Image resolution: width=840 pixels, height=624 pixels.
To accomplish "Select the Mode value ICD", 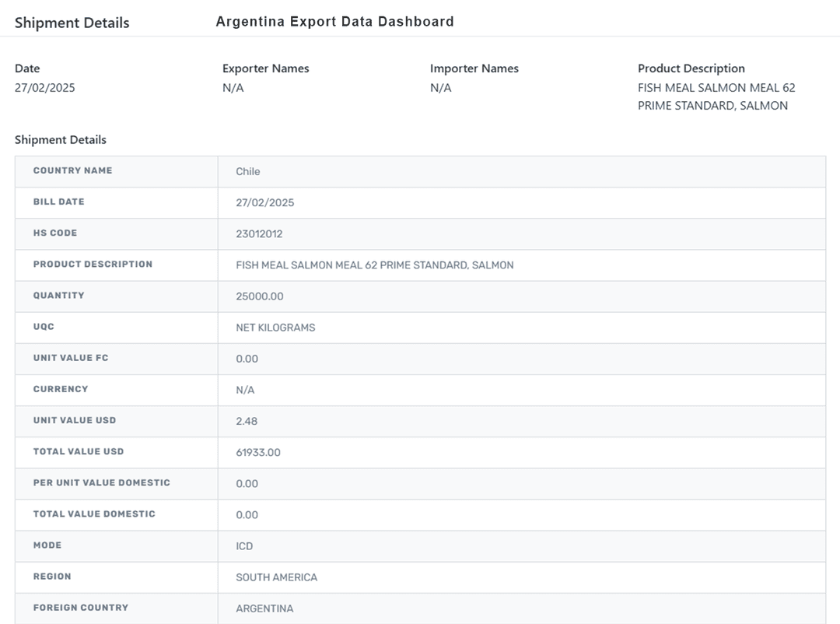I will (x=244, y=546).
